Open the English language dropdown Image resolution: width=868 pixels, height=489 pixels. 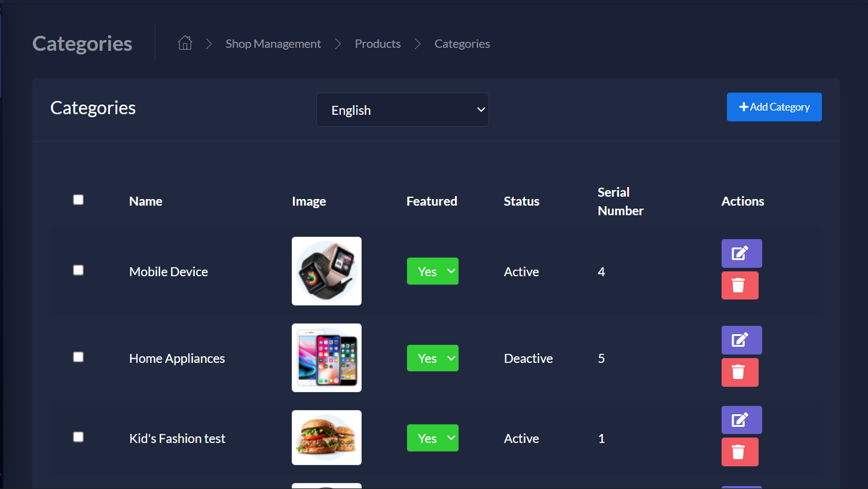coord(402,109)
